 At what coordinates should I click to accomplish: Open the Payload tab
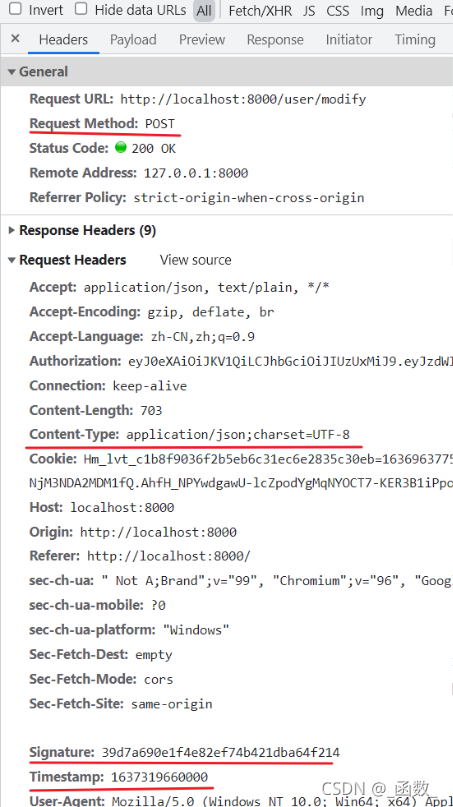pos(133,40)
